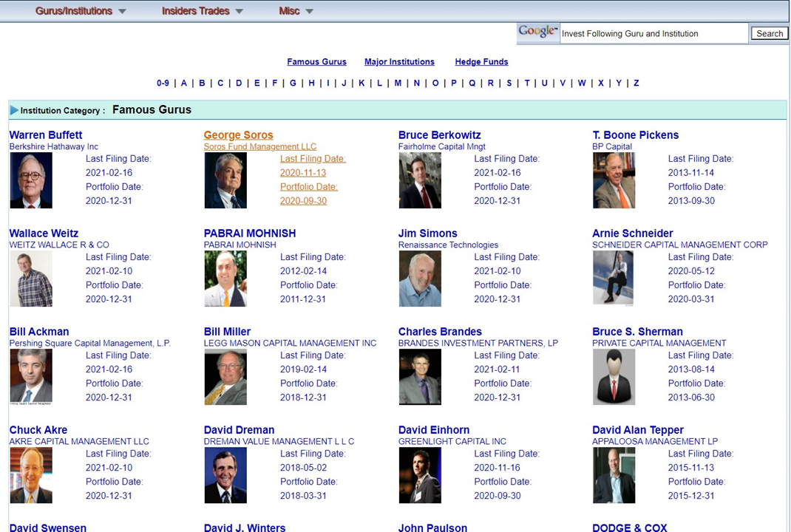Select letter A in alphabet index
Viewport: 791px width, 532px height.
[183, 83]
